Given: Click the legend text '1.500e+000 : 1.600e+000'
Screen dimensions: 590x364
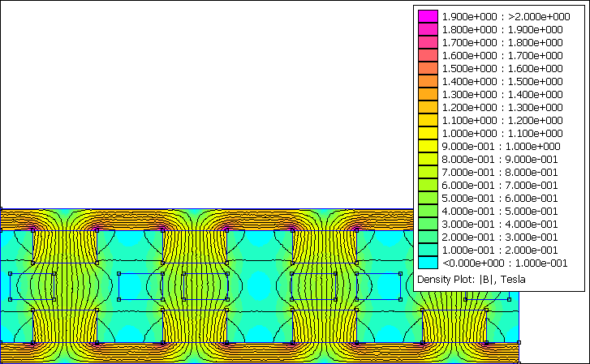Looking at the screenshot, I should pos(502,68).
